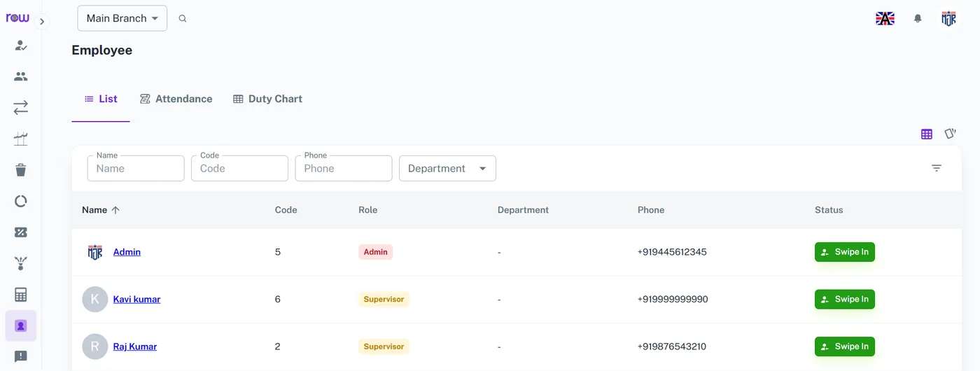Open the funnel branch sidebar icon
Image resolution: width=980 pixels, height=371 pixels.
click(21, 263)
